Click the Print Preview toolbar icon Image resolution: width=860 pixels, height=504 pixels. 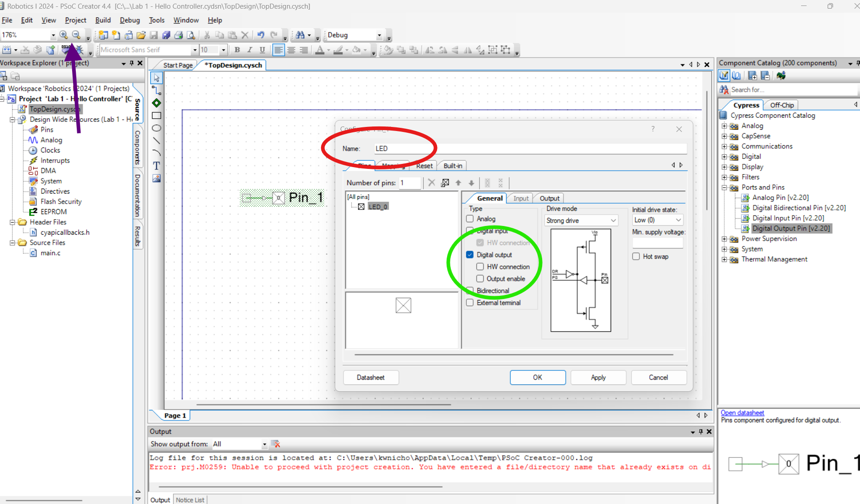pyautogui.click(x=191, y=35)
